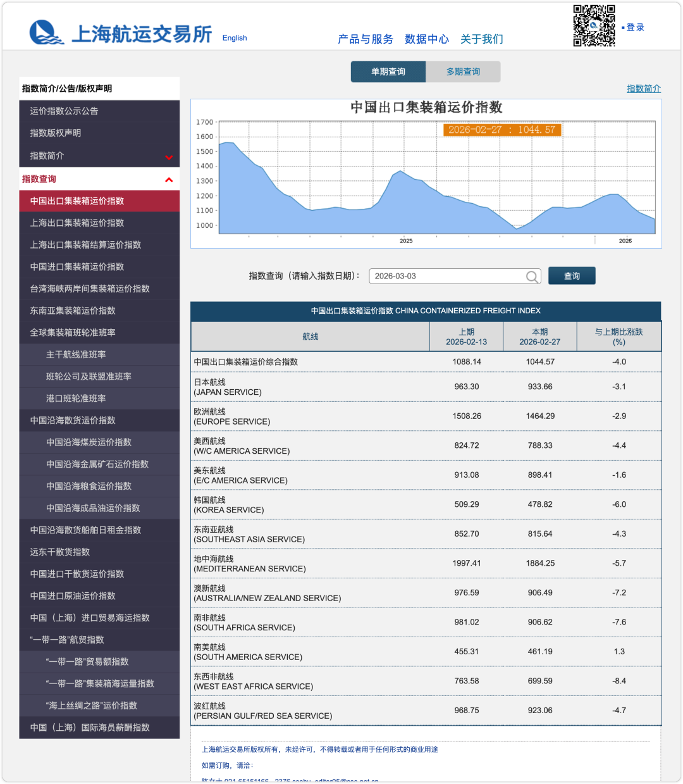Image resolution: width=683 pixels, height=784 pixels.
Task: Click the QR code image
Action: 594,26
